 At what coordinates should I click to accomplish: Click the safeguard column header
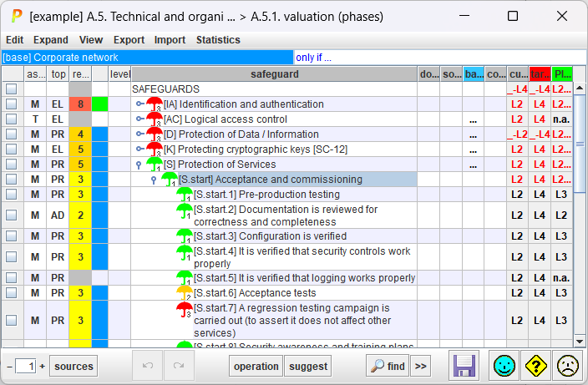pyautogui.click(x=275, y=73)
